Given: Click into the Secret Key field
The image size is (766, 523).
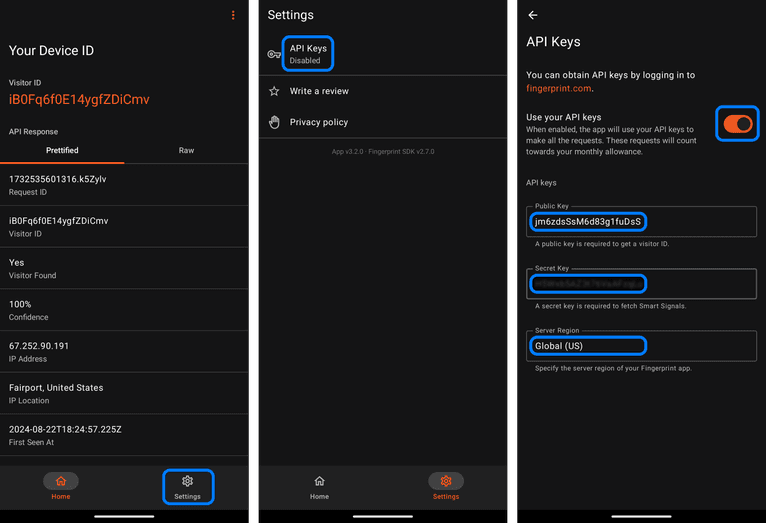Looking at the screenshot, I should 641,284.
